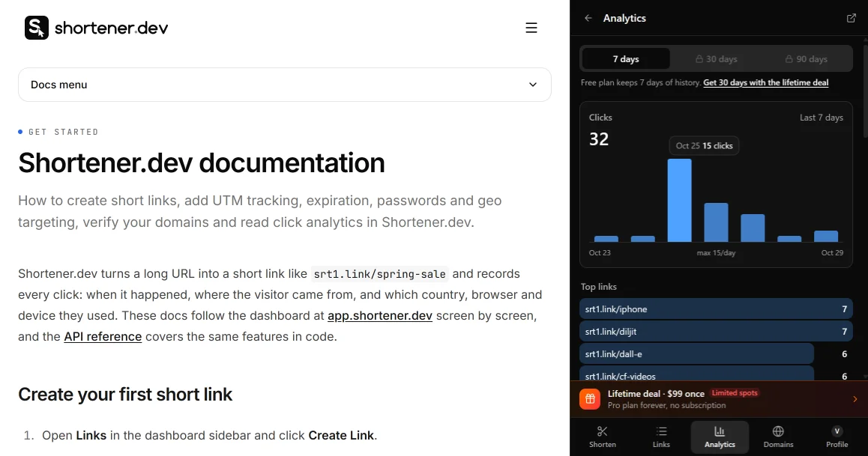Image resolution: width=868 pixels, height=456 pixels.
Task: Click the srt1.link/spring-sale code snippet
Action: [x=380, y=274]
